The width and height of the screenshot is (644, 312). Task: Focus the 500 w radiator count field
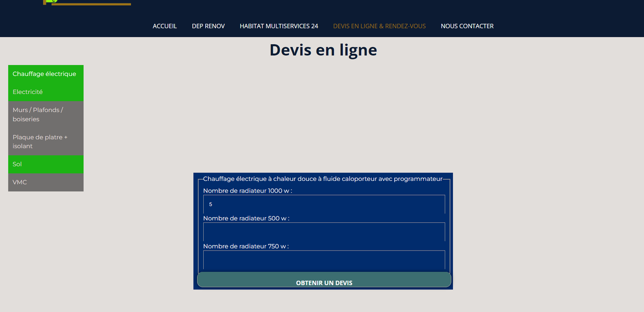point(324,232)
